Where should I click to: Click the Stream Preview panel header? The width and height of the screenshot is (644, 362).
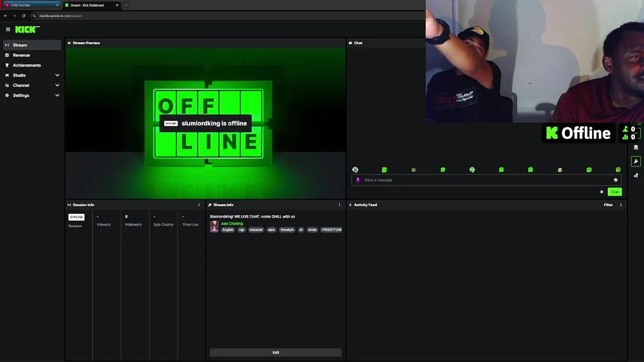[x=205, y=43]
